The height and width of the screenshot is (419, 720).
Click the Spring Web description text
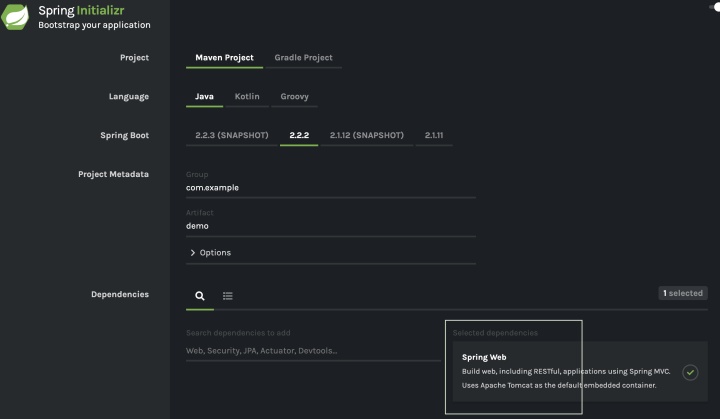tap(566, 378)
